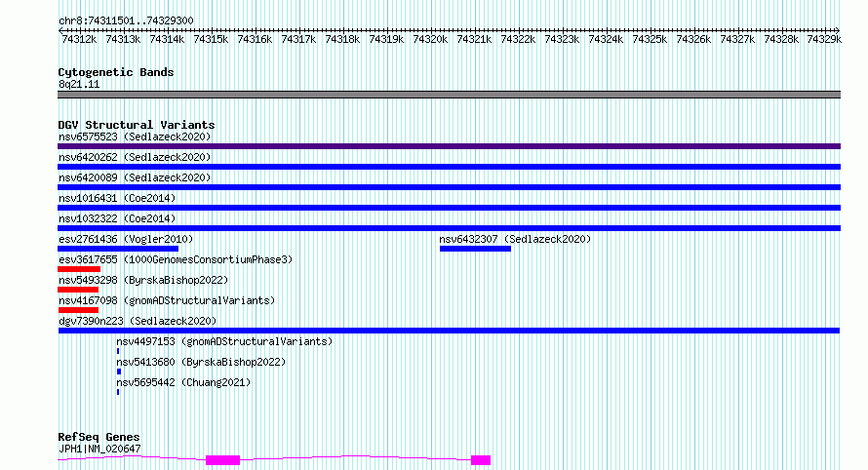The height and width of the screenshot is (470, 868).
Task: Click the chr8:74311501..74329300 coordinates label
Action: click(126, 21)
